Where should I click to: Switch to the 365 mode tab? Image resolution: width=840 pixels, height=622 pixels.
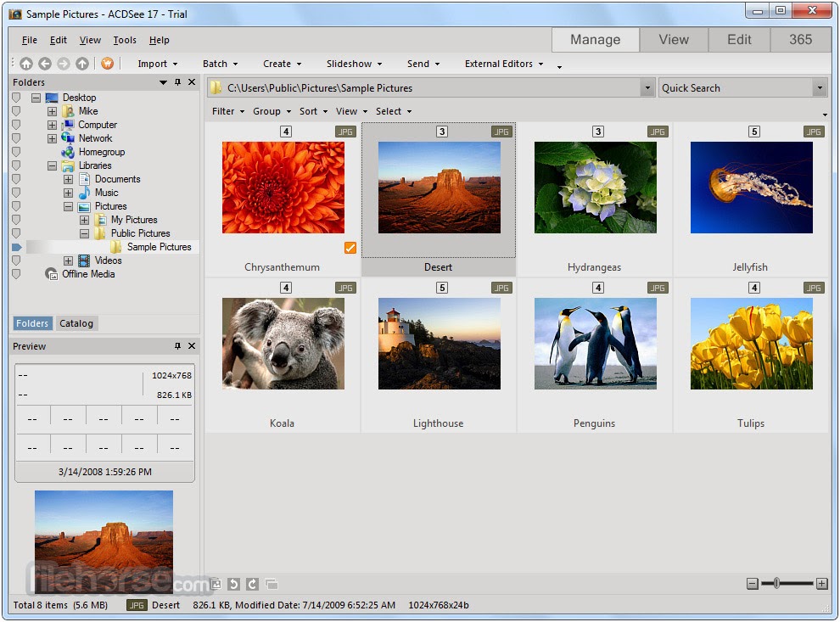click(x=801, y=40)
